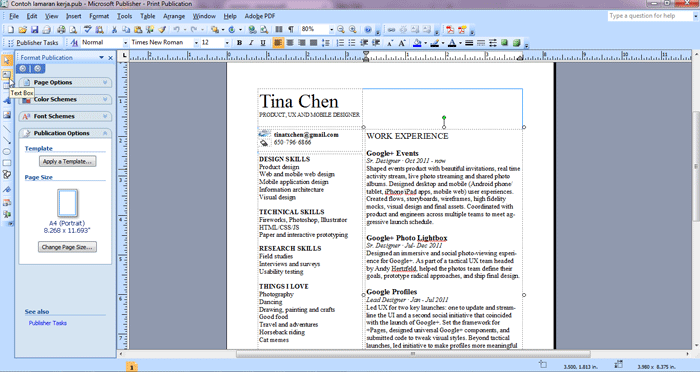
Task: Open the Format menu
Action: click(x=99, y=16)
